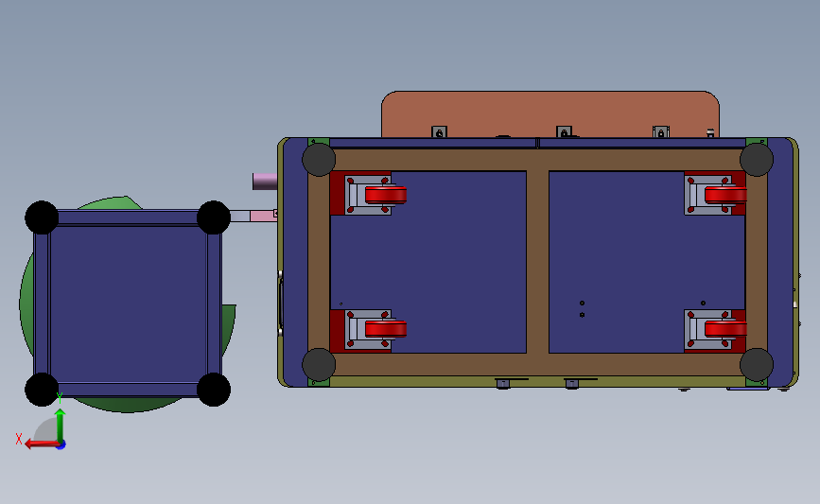Select the orange-brown panel behind the cabinet

point(550,114)
